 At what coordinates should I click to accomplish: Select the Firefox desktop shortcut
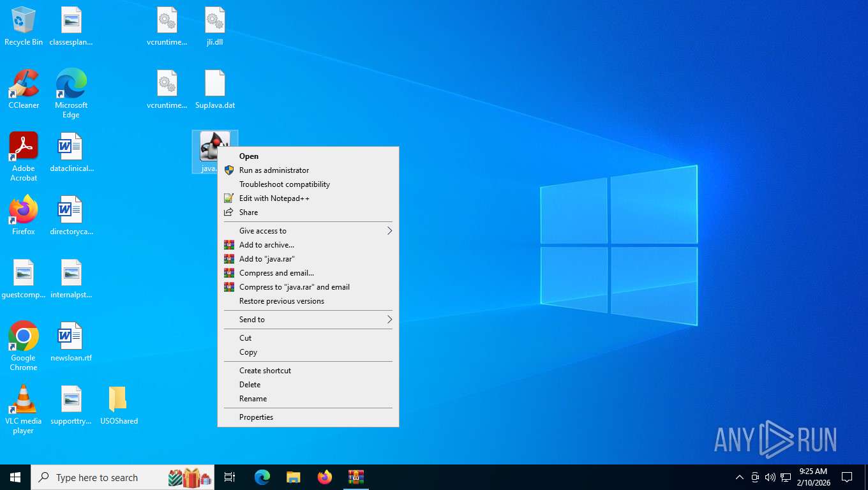24,216
